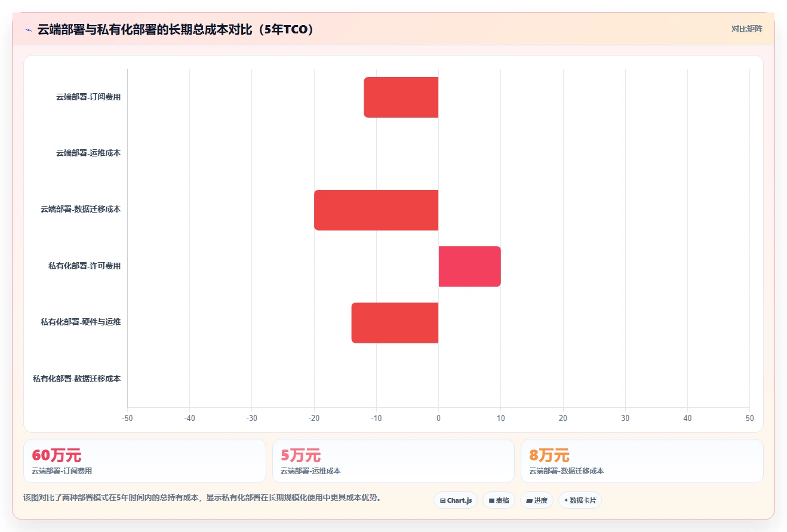Open the 60万元 data card
The width and height of the screenshot is (787, 532).
click(x=145, y=461)
